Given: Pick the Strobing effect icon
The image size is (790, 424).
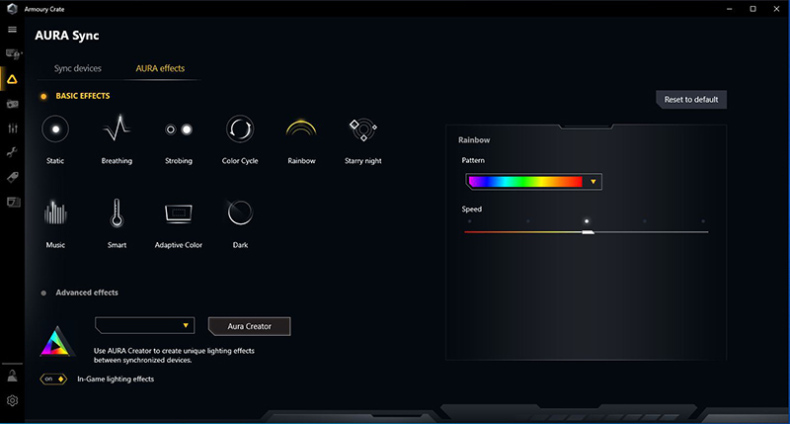Looking at the screenshot, I should coord(179,129).
